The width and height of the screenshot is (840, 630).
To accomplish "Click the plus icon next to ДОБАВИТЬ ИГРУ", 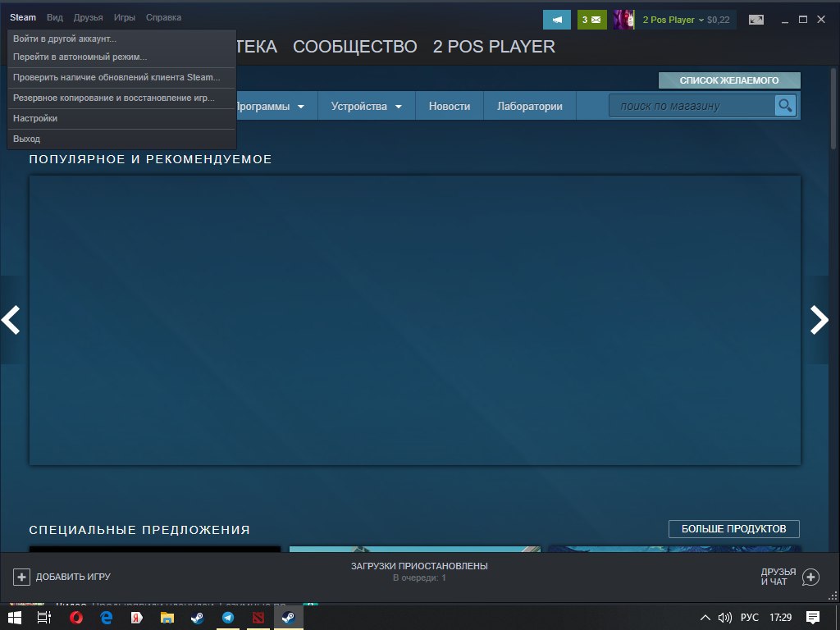I will tap(21, 577).
